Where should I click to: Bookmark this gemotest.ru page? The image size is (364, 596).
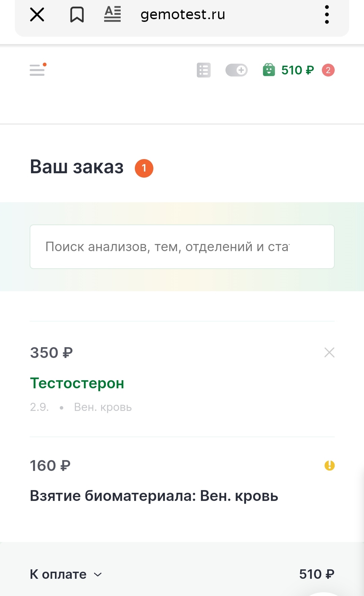[77, 15]
